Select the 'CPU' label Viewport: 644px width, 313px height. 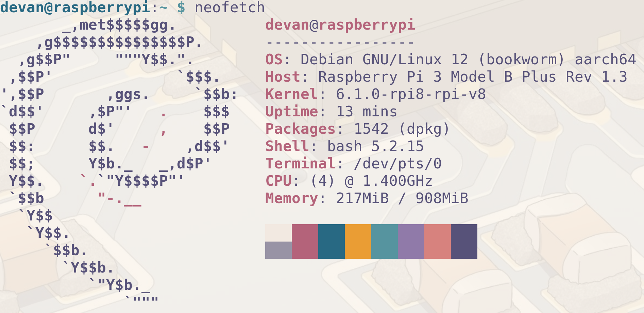pyautogui.click(x=278, y=181)
